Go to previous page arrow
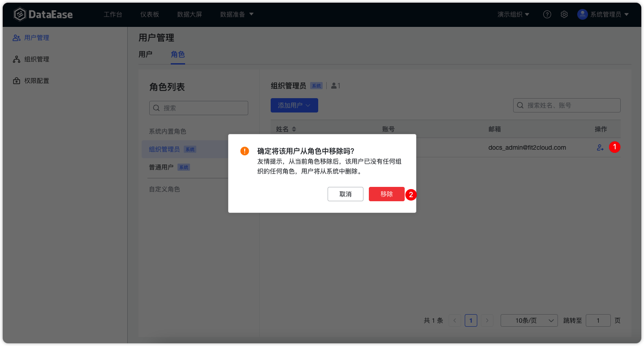Viewport: 644px width, 346px height. 455,320
